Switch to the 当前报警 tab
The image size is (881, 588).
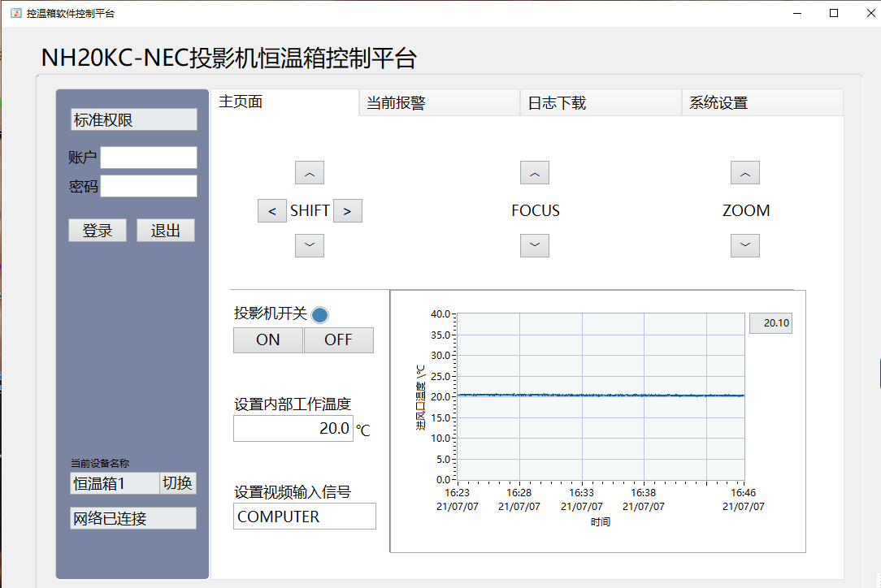pos(440,103)
